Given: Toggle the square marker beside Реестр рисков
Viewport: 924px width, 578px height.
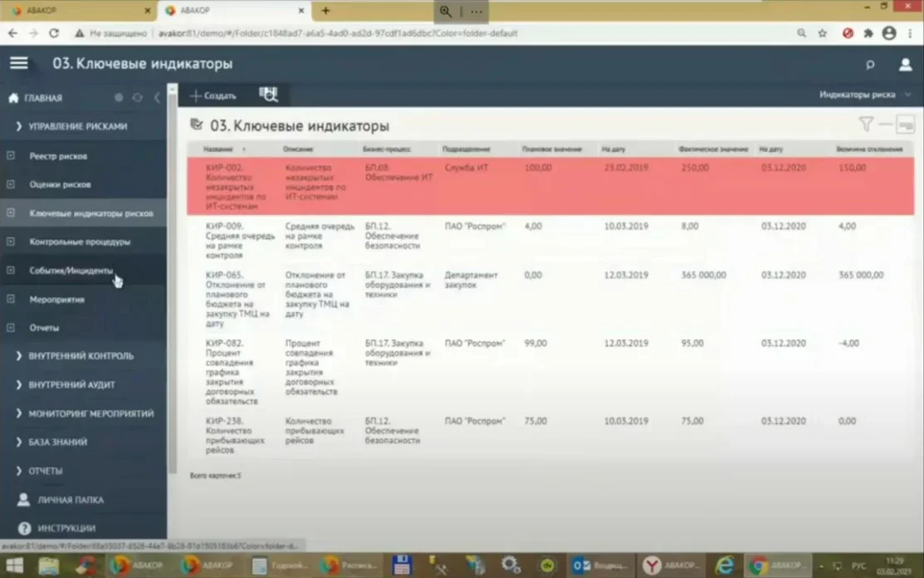Looking at the screenshot, I should tap(11, 155).
